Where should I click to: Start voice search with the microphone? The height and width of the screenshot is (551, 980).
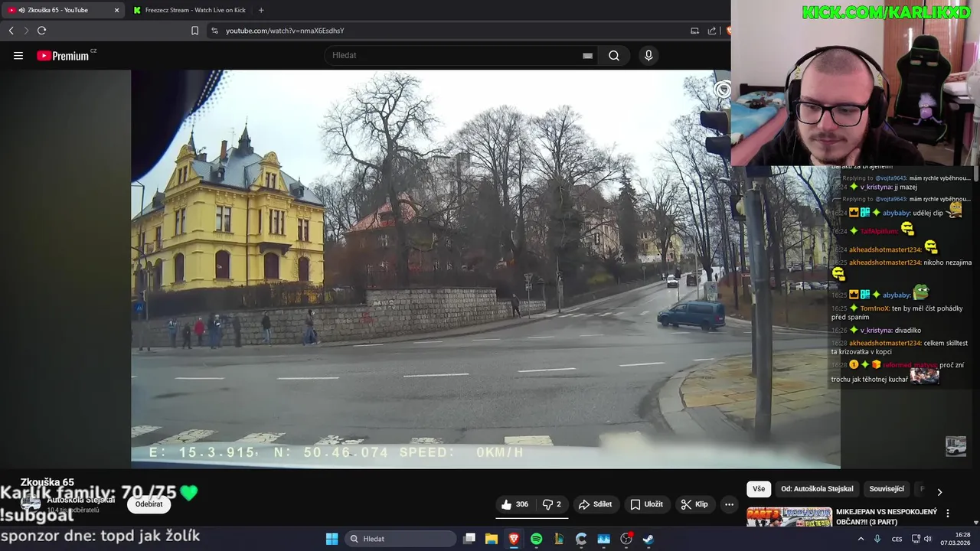pos(648,56)
